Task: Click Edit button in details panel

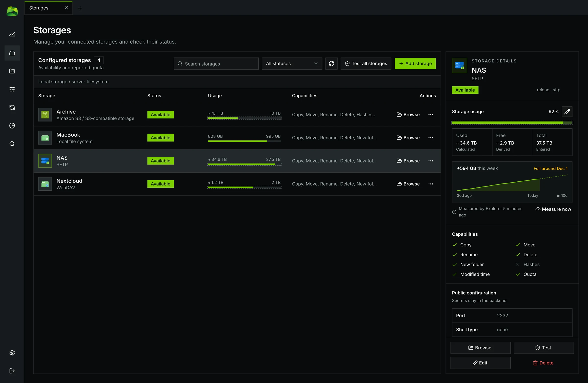Action: click(480, 363)
